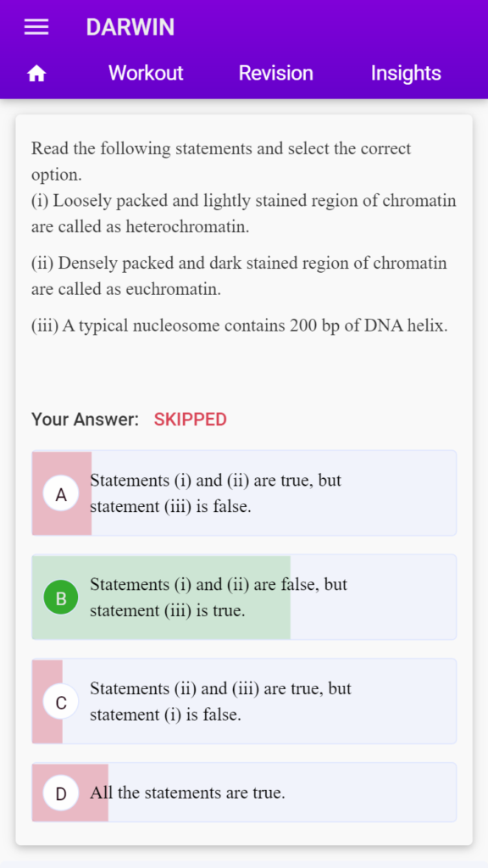Select option D circle
This screenshot has width=488, height=868.
61,793
